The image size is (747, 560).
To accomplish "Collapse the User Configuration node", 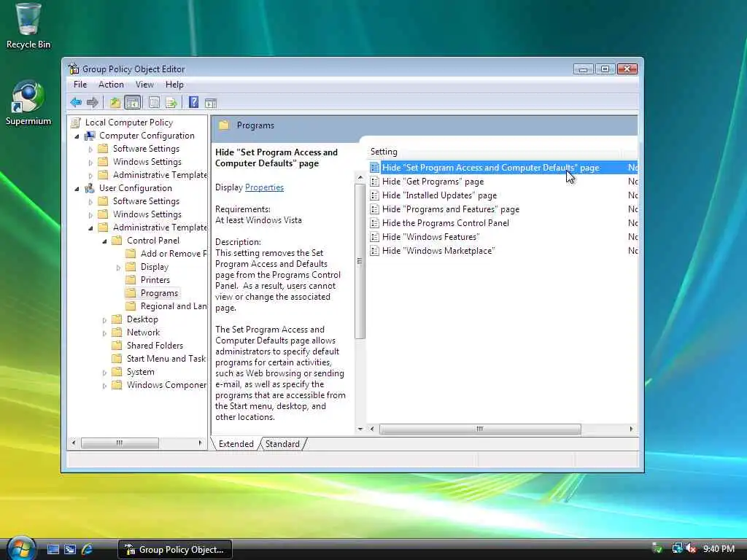I will (77, 189).
